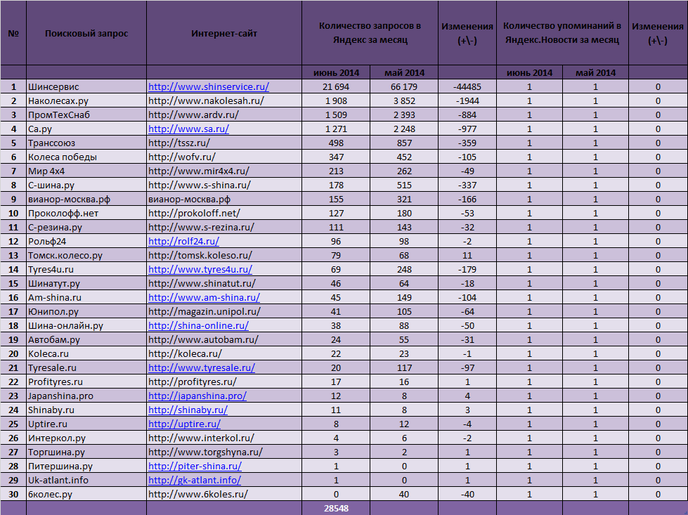Select 'Количество запросов в Яндекс за месяц' header
Viewport: 688px width, 515px height.
tap(370, 33)
